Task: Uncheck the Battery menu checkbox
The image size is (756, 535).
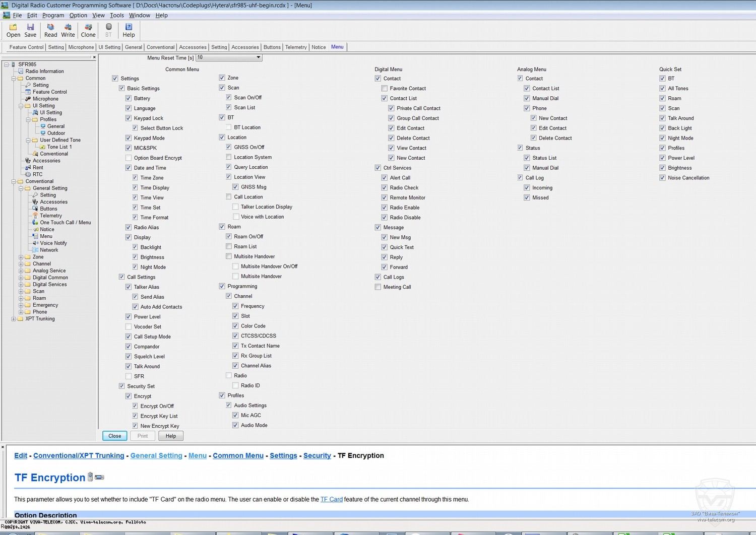Action: click(129, 99)
